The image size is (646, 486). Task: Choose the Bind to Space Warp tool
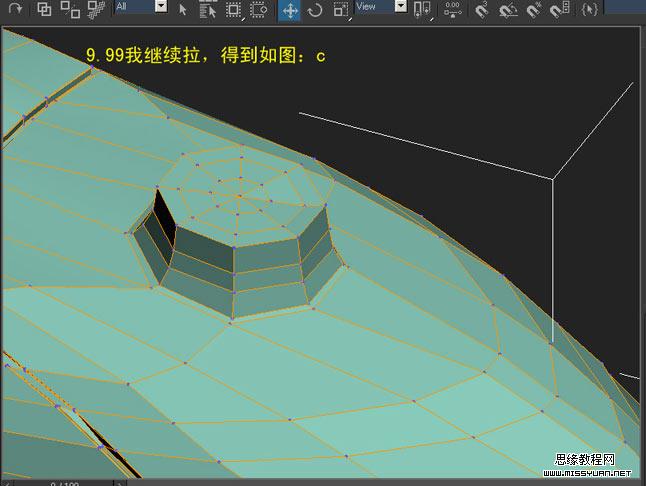click(x=96, y=9)
